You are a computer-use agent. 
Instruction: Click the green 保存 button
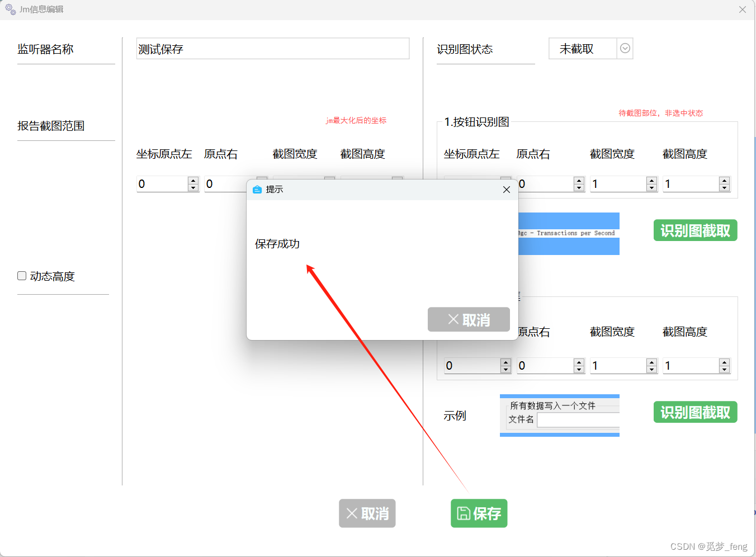point(479,513)
